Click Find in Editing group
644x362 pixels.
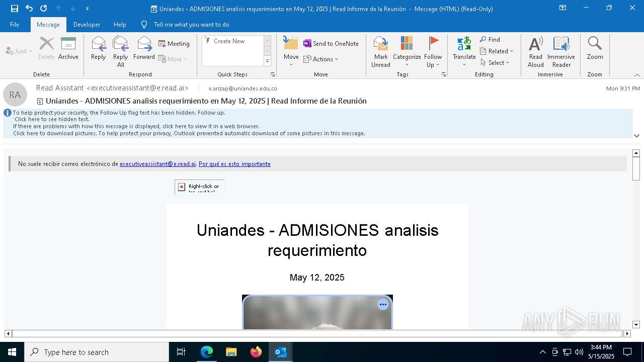coord(490,39)
